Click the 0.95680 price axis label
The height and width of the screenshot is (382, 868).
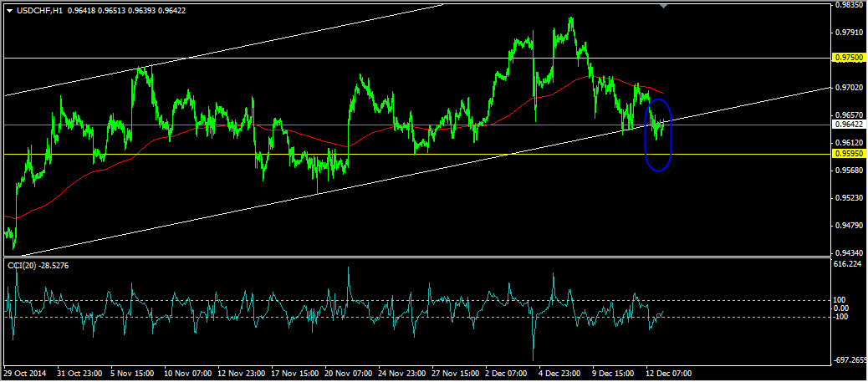coord(850,171)
